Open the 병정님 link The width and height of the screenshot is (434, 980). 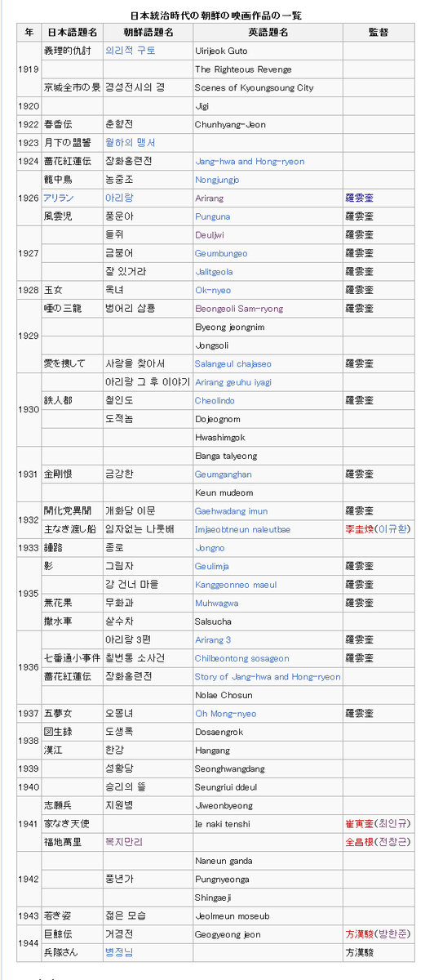point(119,952)
